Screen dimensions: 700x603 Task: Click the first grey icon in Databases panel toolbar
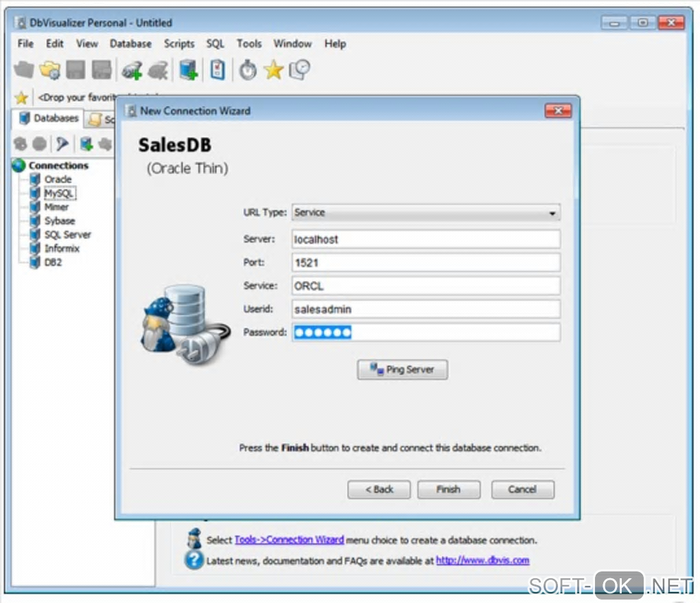20,144
